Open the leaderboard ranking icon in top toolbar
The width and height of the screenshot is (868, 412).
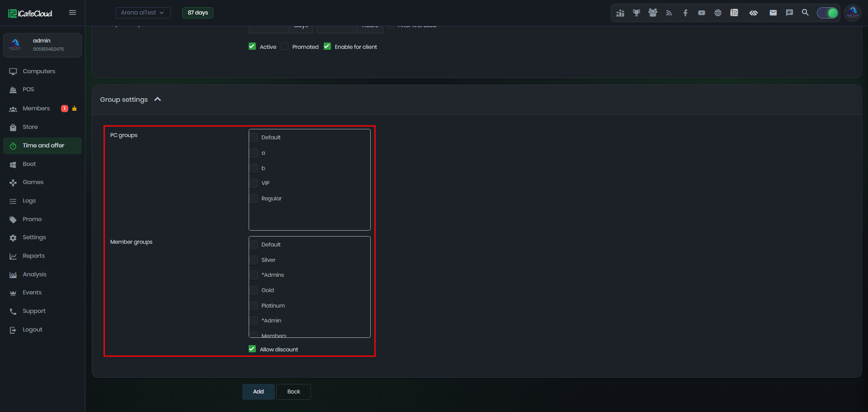[x=620, y=13]
